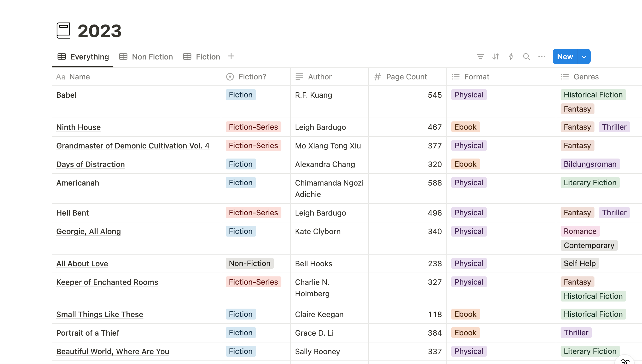642x364 pixels.
Task: Click the Contemporary genre tag
Action: pos(589,245)
